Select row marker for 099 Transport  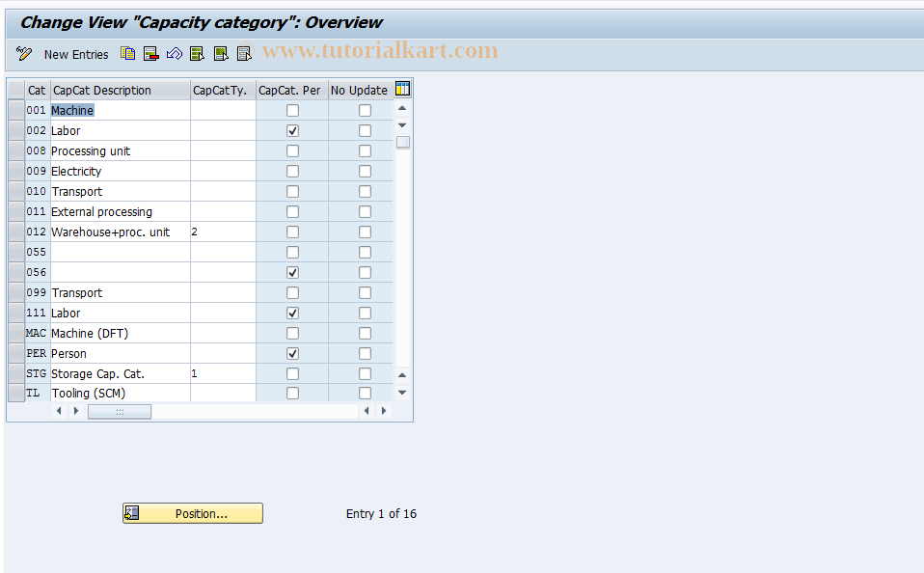[x=16, y=292]
